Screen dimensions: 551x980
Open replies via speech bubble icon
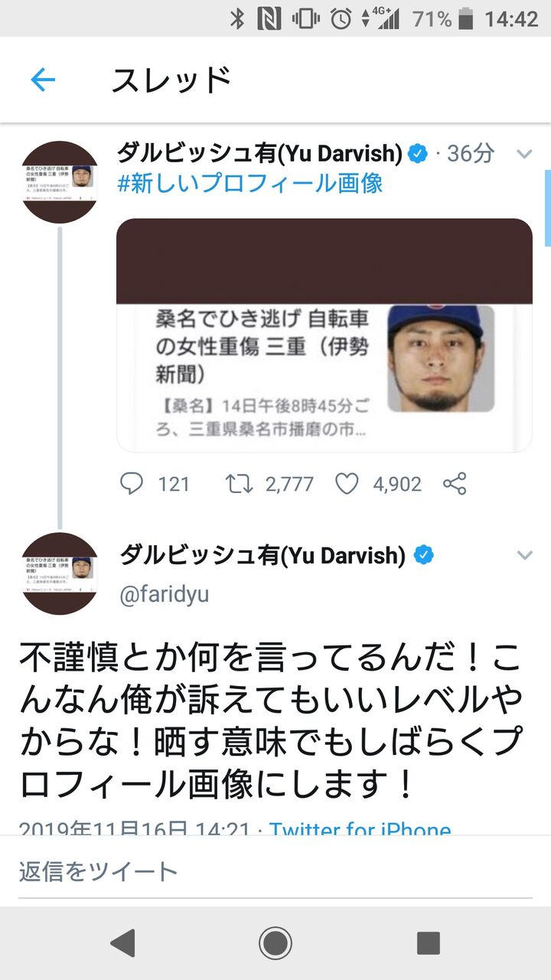[x=132, y=483]
